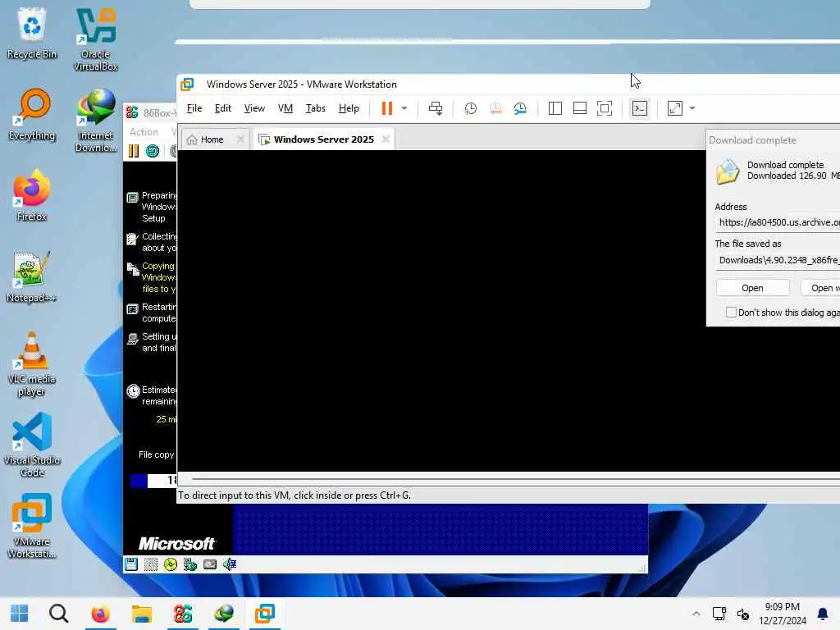Image resolution: width=840 pixels, height=630 pixels.
Task: Open the notifications bell icon
Action: tap(822, 614)
